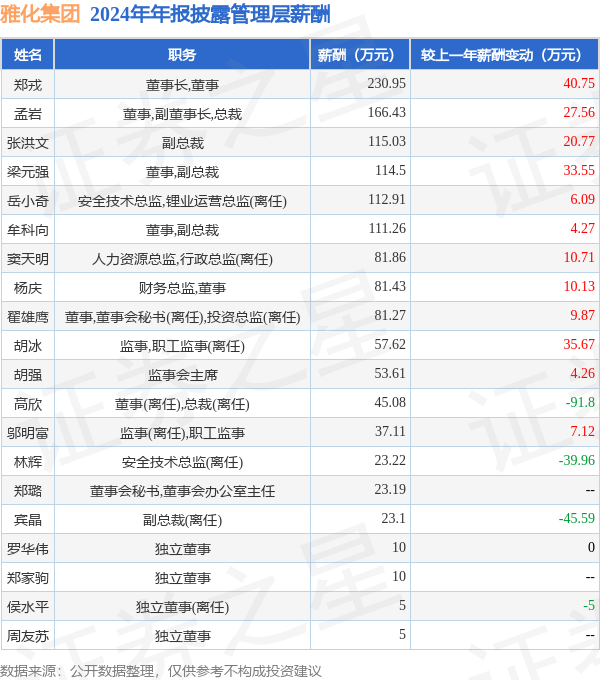
Task: Select the name 罗华伟
Action: pyautogui.click(x=28, y=549)
